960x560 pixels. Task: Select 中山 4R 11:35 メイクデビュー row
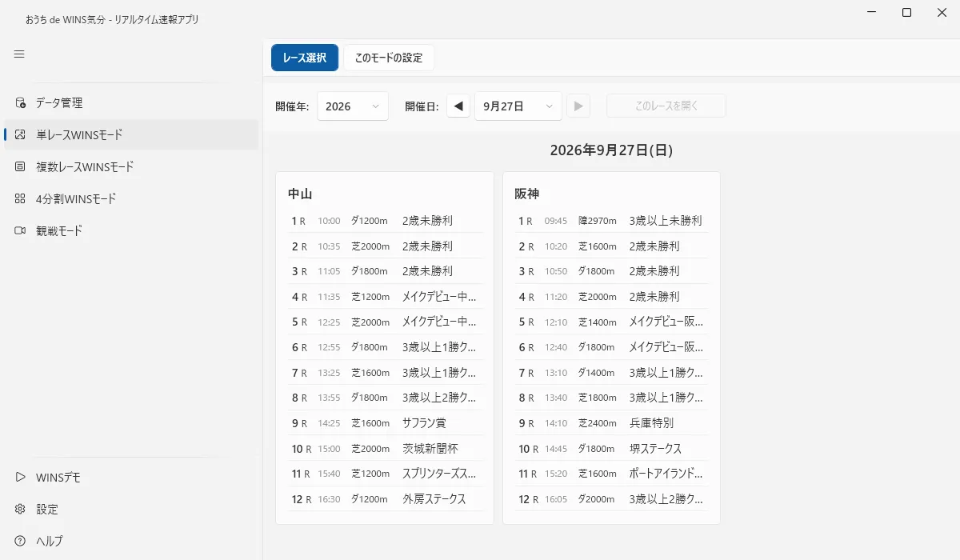(385, 297)
